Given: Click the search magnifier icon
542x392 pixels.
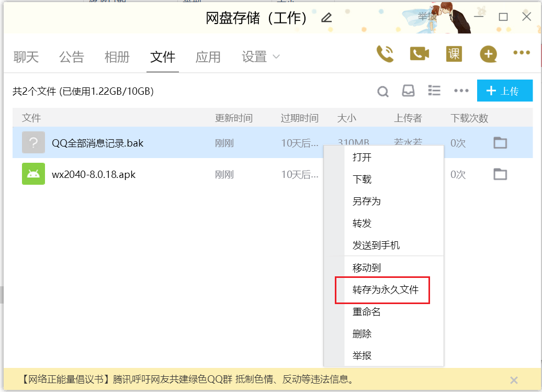Looking at the screenshot, I should tap(382, 91).
